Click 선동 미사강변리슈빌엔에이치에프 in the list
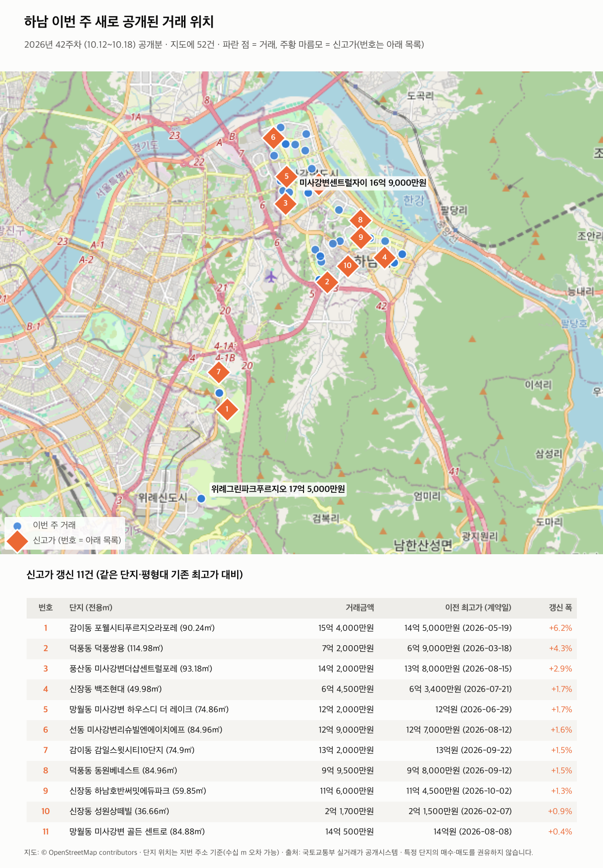Viewport: 603px width, 868px height. [x=146, y=730]
